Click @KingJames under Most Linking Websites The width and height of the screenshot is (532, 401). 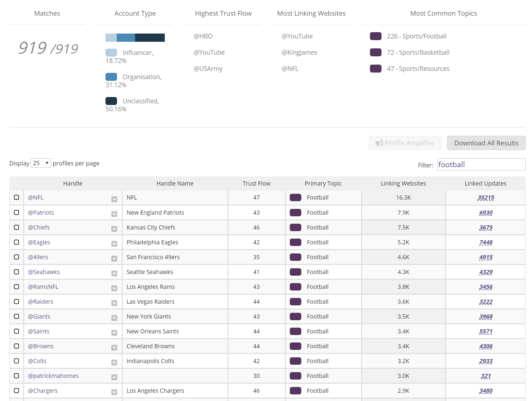(299, 52)
